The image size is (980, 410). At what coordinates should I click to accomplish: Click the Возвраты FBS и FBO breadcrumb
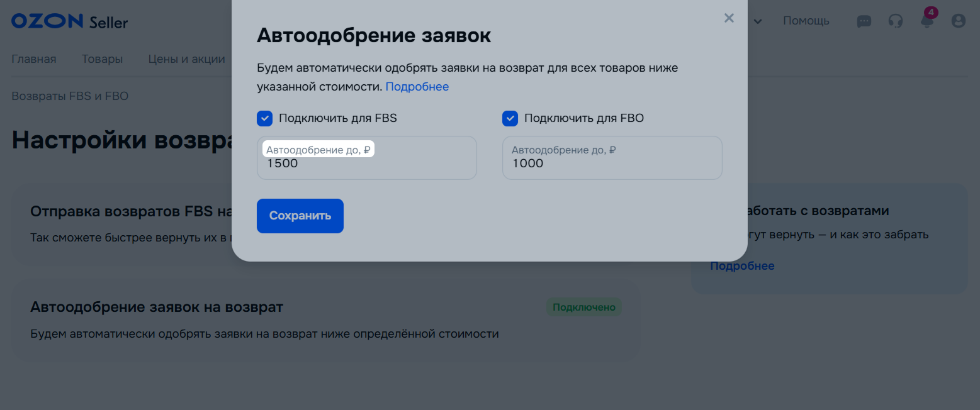click(70, 96)
